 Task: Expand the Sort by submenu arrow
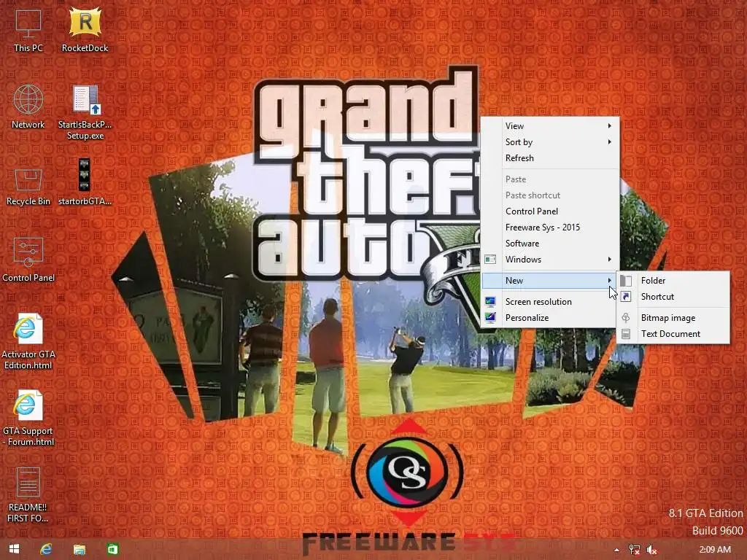tap(609, 142)
